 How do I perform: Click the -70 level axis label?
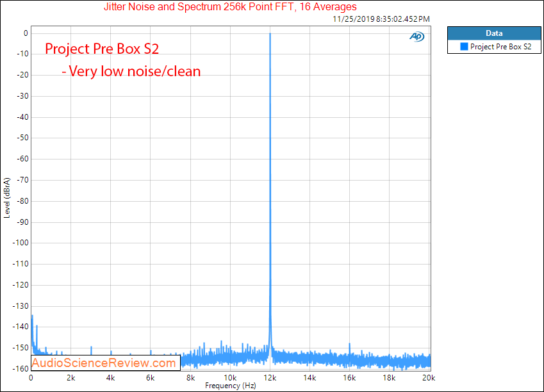[23, 180]
